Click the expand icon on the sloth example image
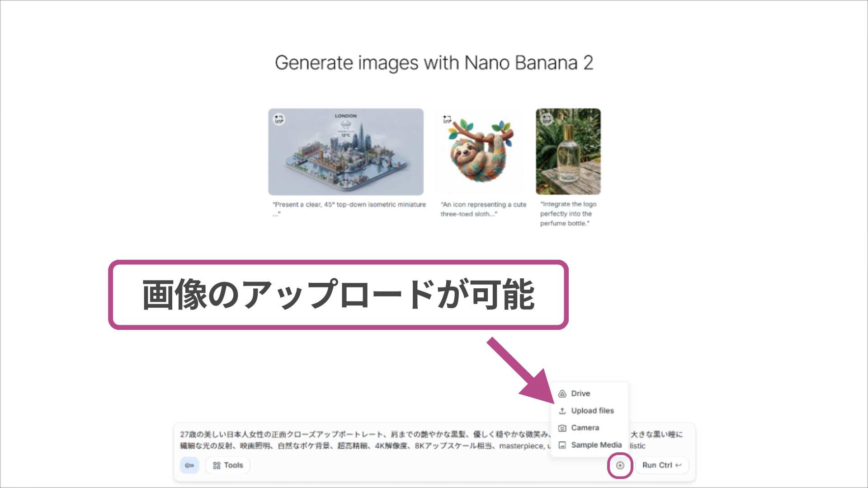 tap(446, 119)
